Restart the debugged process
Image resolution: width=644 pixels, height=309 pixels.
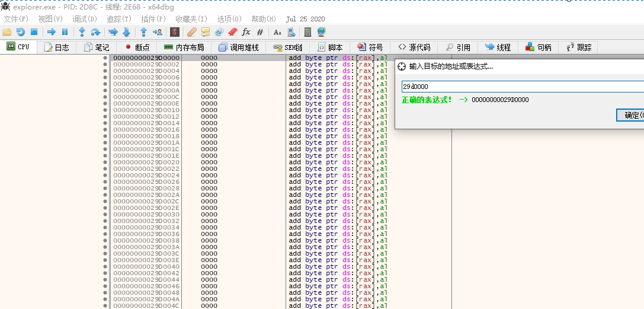click(x=21, y=32)
